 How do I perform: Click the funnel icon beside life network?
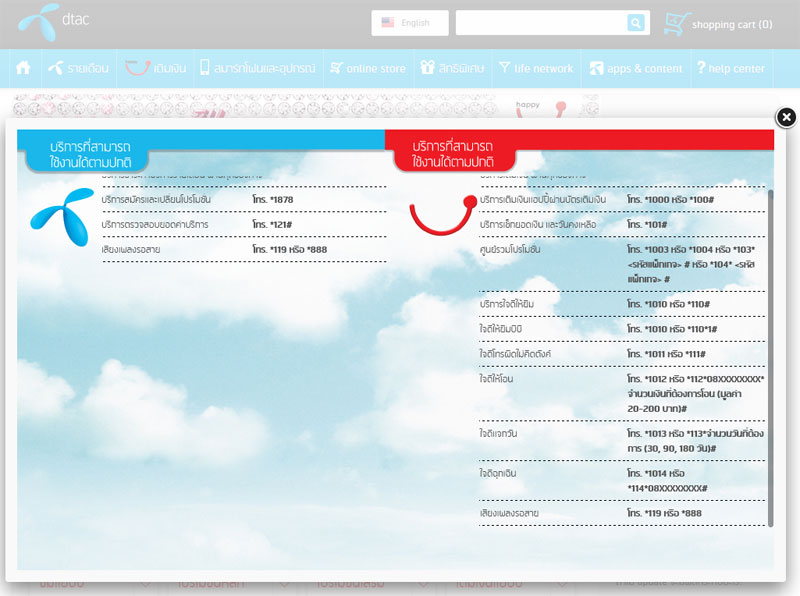click(504, 67)
